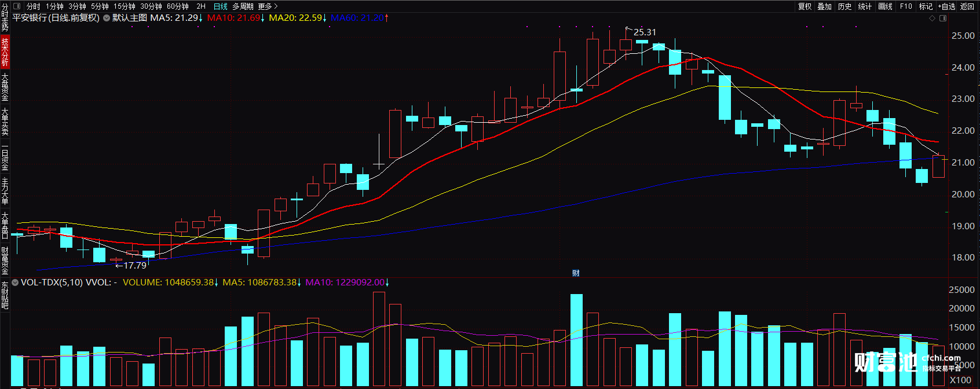Open the 历史 history view

845,6
